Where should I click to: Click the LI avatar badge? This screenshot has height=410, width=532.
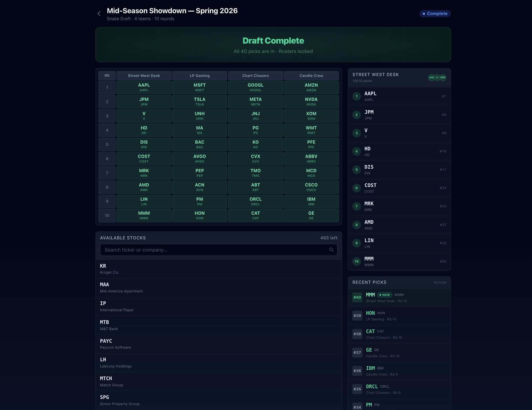[437, 77]
